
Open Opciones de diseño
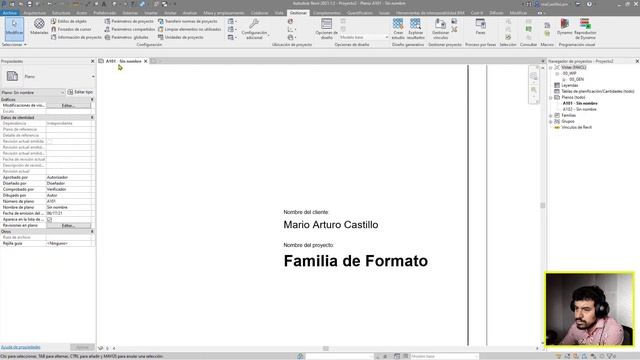point(327,29)
